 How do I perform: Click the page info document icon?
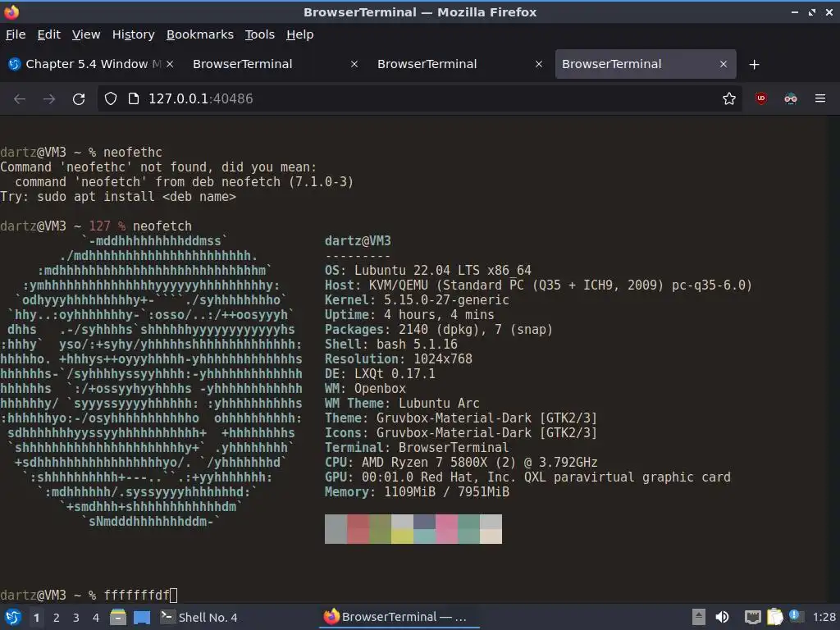(134, 98)
